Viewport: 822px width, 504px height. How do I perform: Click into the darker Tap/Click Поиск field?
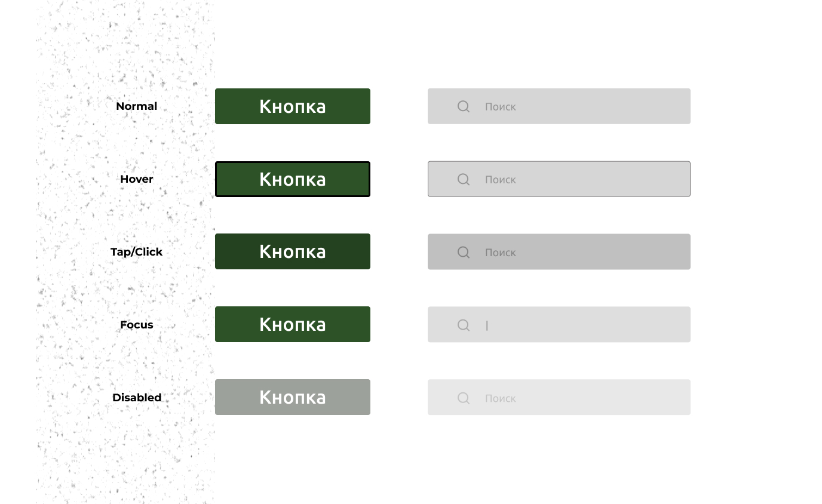pyautogui.click(x=559, y=251)
